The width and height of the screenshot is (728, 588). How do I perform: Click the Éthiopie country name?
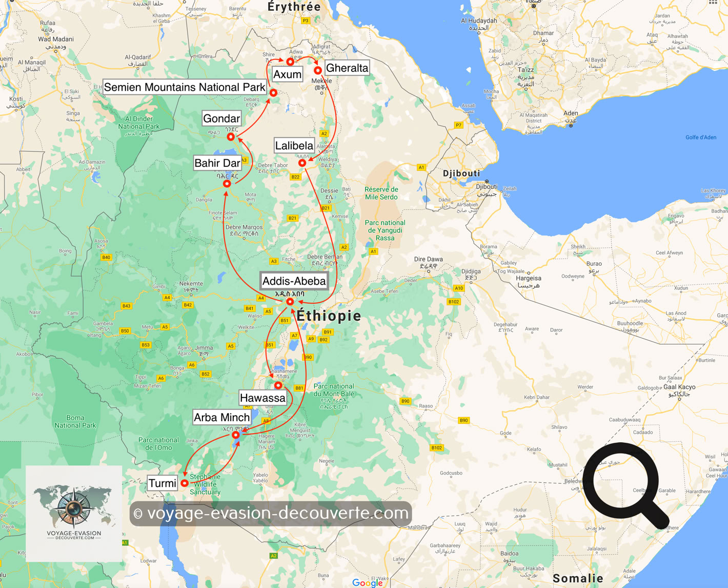pyautogui.click(x=329, y=316)
